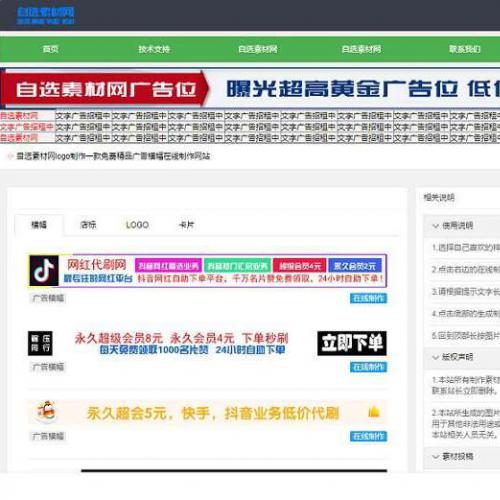Open the 联系我们 navigation item
Image resolution: width=500 pixels, height=500 pixels.
(x=465, y=49)
